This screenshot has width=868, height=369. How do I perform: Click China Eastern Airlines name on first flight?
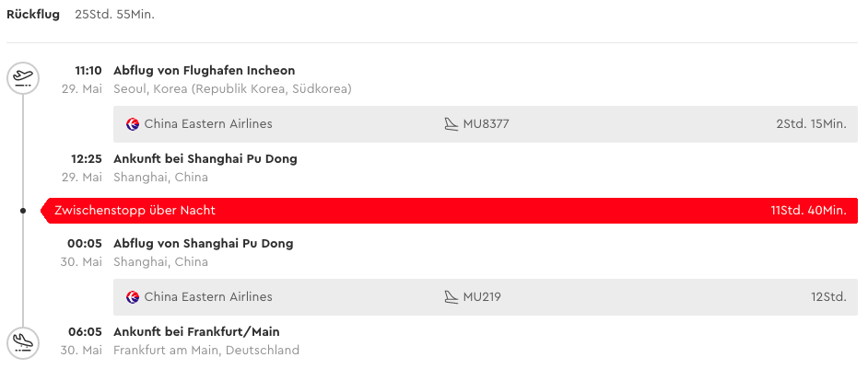pyautogui.click(x=208, y=124)
